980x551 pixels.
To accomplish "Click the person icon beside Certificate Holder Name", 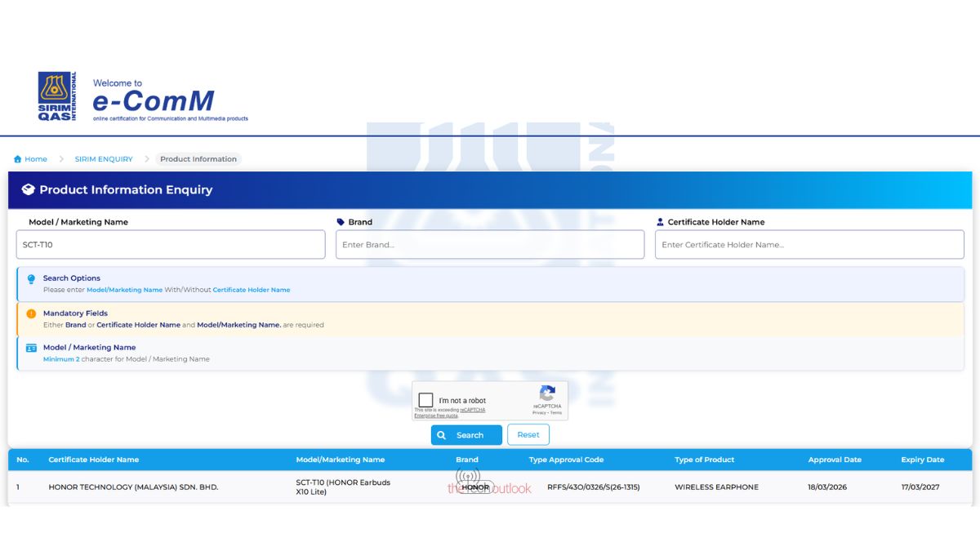I will 660,222.
